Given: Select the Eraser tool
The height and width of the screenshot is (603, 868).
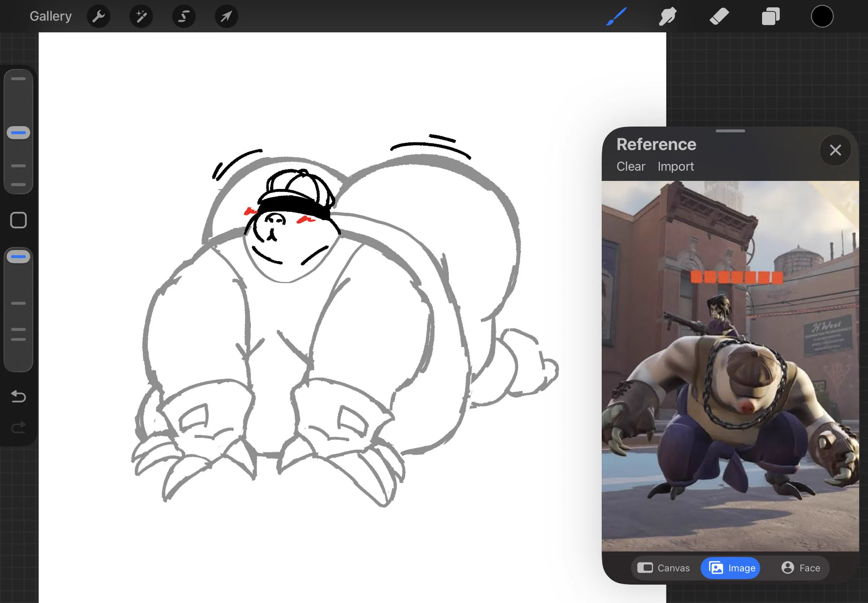Looking at the screenshot, I should coord(719,17).
